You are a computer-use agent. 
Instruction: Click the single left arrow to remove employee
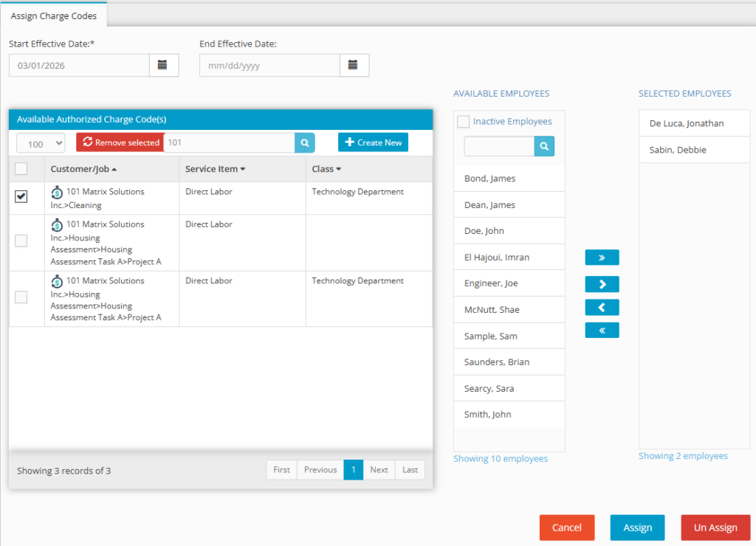pyautogui.click(x=602, y=306)
